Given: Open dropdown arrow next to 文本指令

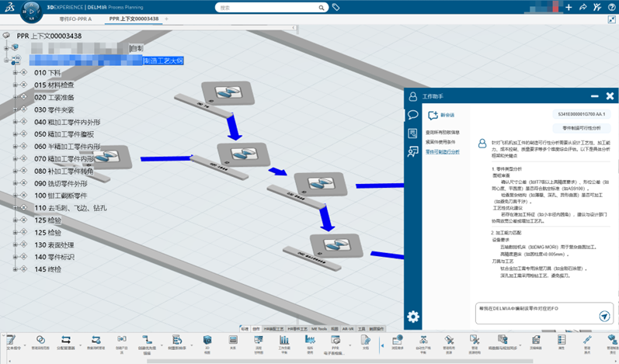Looking at the screenshot, I should tap(25, 345).
